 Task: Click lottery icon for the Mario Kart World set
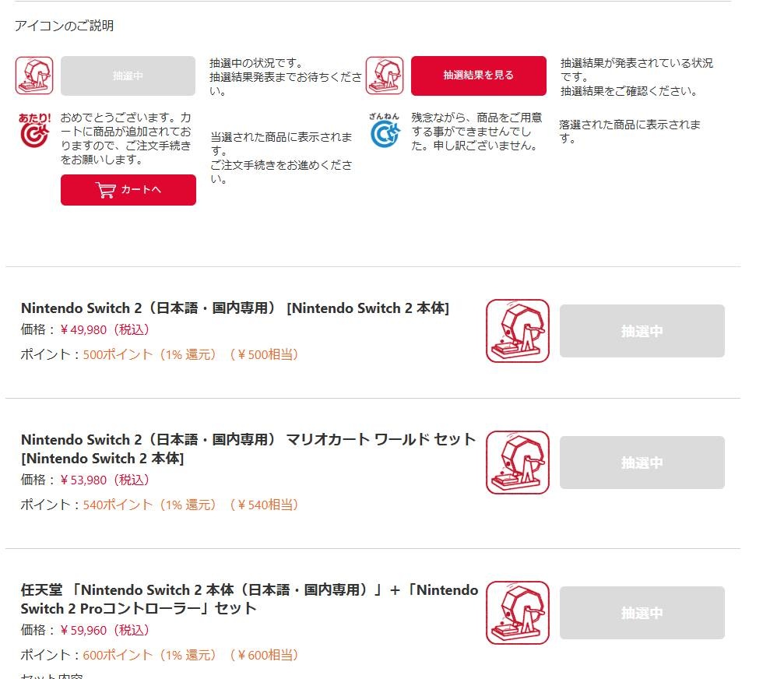click(518, 463)
